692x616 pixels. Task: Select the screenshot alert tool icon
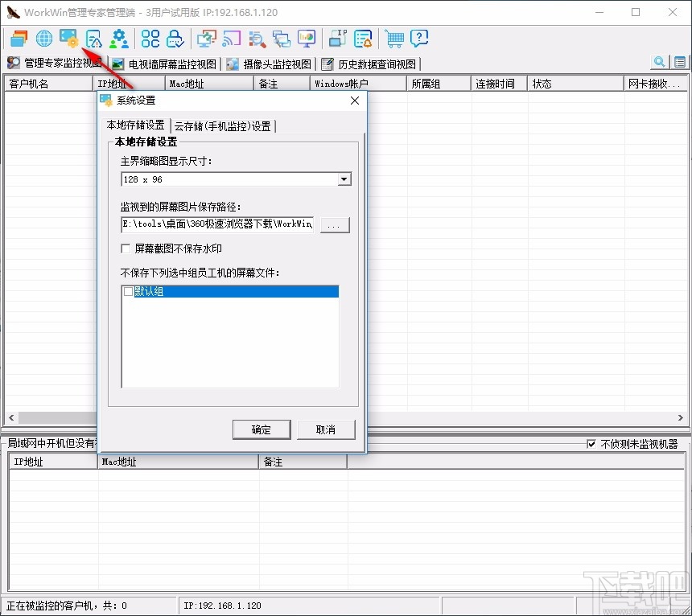[x=93, y=38]
